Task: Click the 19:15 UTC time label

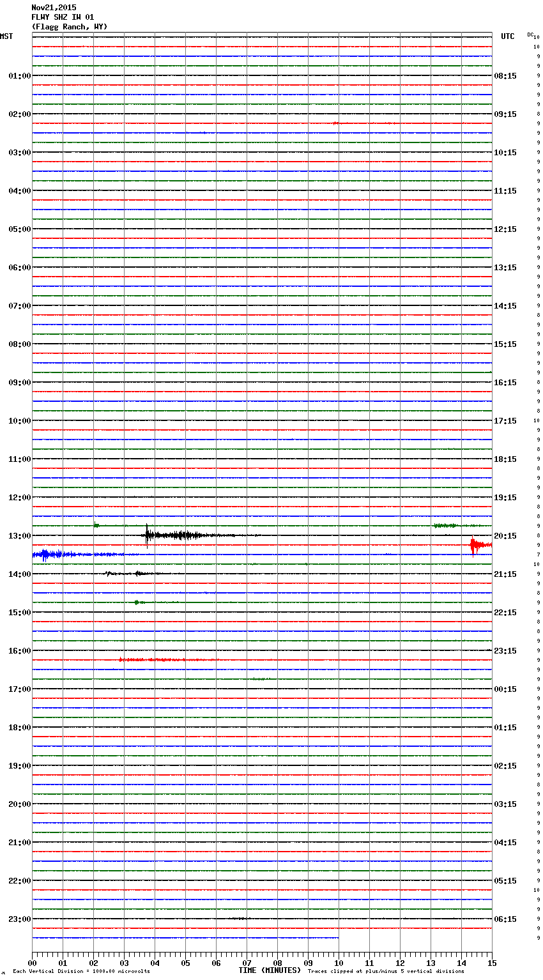Action: pos(505,498)
